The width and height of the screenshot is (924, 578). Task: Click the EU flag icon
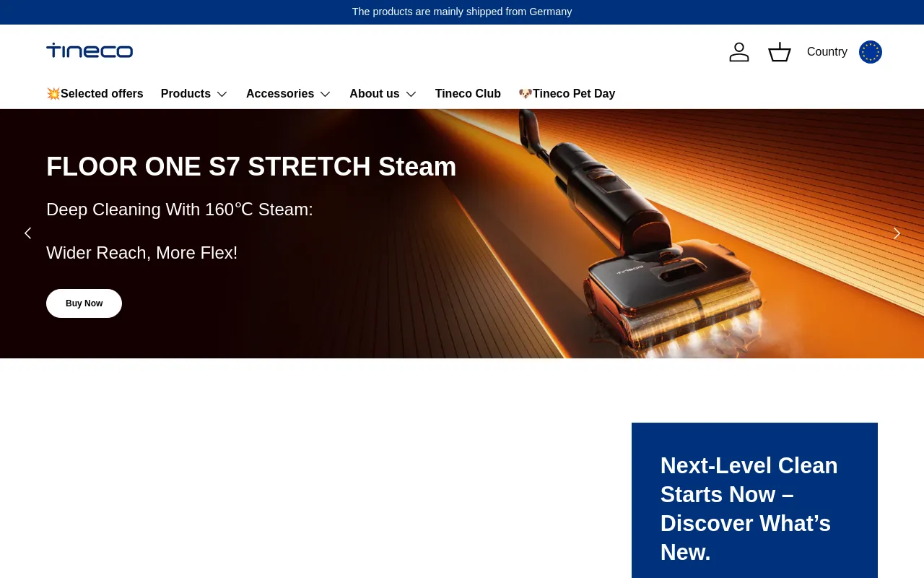(x=870, y=52)
